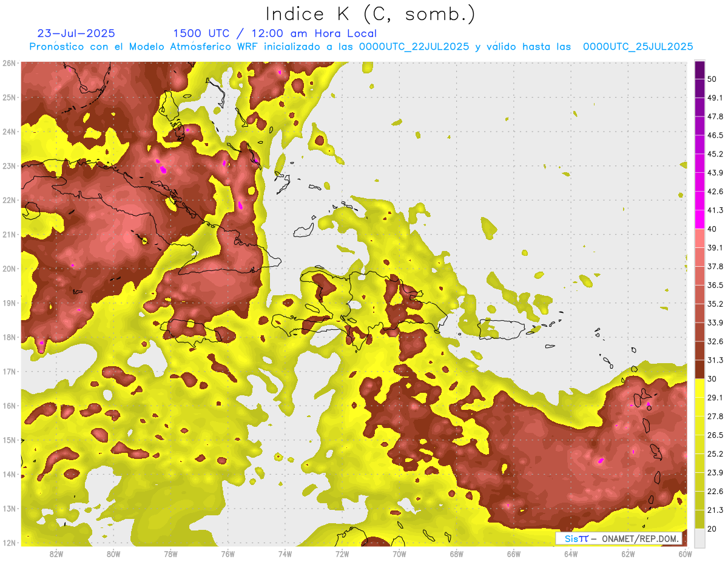Click the yellow colorbar segment between 29.1 and 30
728x562 pixels.
point(699,388)
